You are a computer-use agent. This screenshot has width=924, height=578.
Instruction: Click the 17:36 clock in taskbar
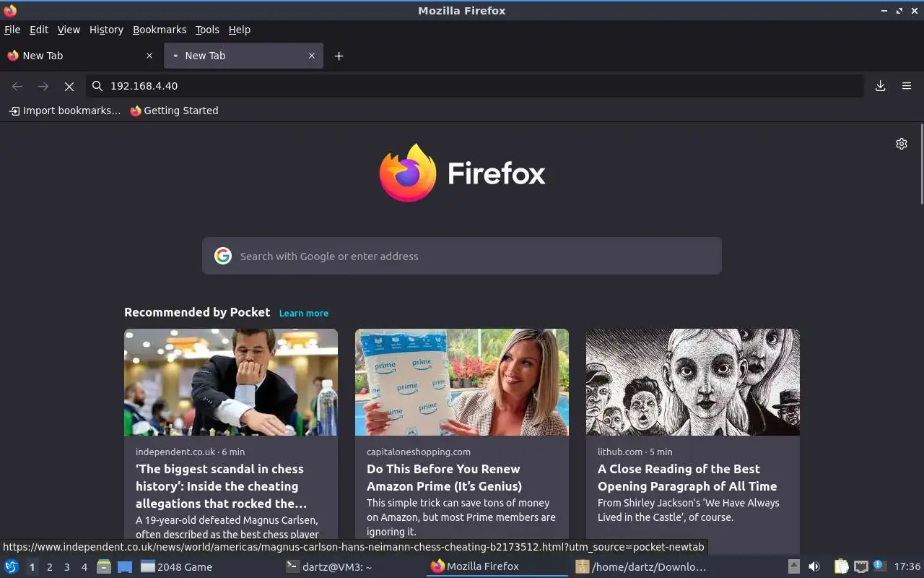coord(907,566)
